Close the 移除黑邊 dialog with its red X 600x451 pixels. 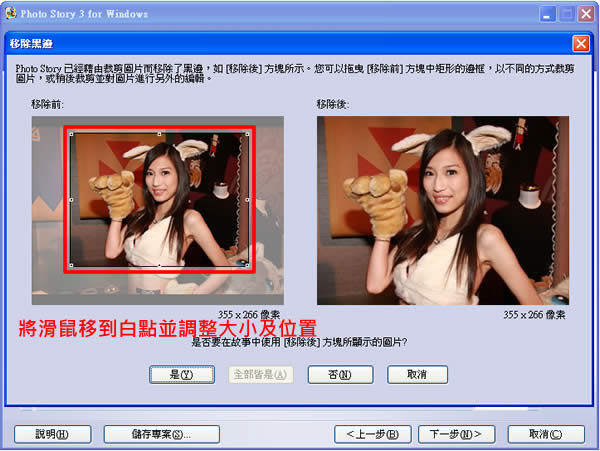pos(581,44)
